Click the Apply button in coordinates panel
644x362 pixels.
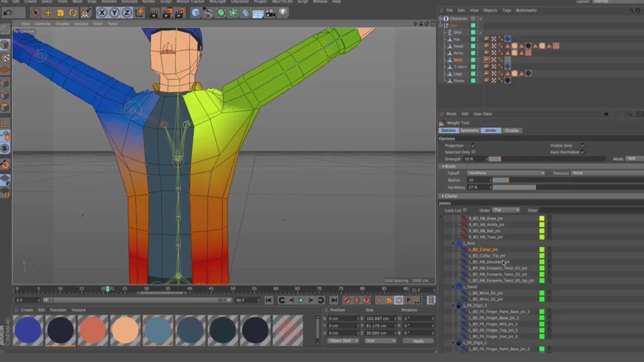(418, 340)
